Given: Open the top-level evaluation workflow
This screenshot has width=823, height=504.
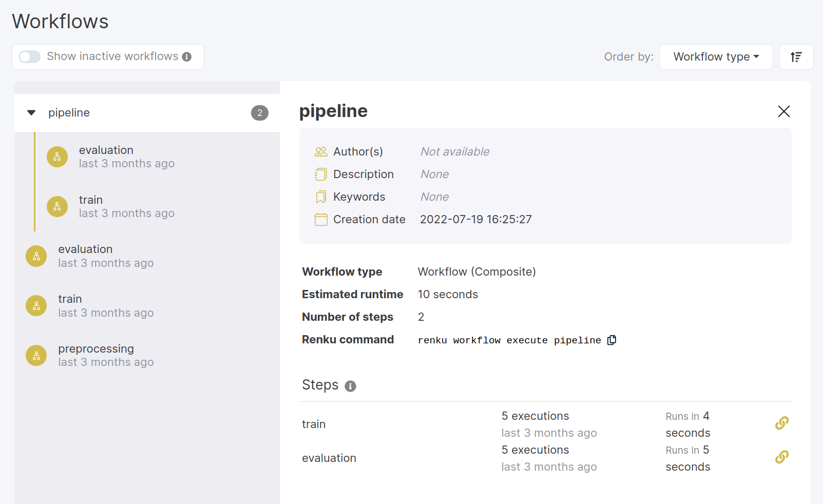Looking at the screenshot, I should tap(106, 256).
